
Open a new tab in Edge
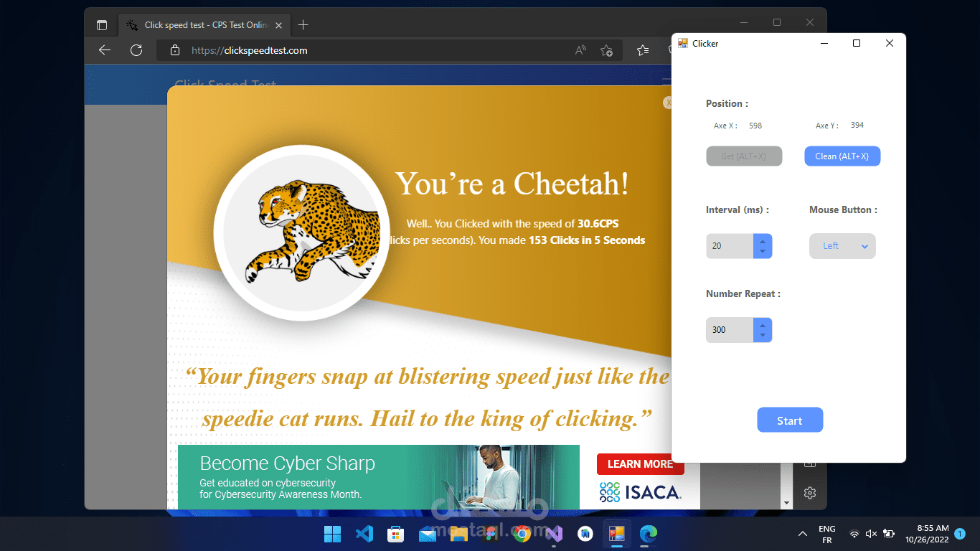tap(303, 25)
